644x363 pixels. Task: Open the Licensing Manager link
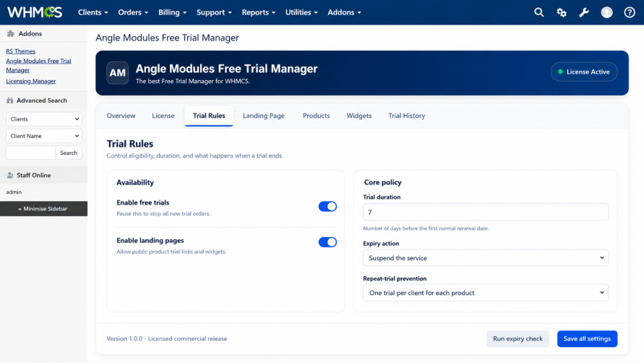coord(31,81)
